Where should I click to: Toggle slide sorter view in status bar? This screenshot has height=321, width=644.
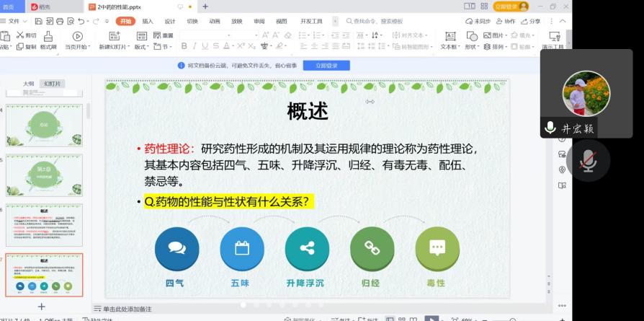pos(403,319)
